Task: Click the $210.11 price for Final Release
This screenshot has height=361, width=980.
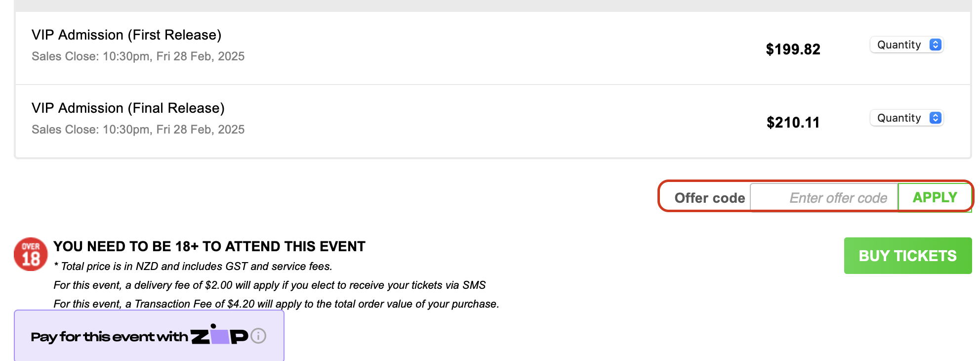Action: [x=793, y=123]
